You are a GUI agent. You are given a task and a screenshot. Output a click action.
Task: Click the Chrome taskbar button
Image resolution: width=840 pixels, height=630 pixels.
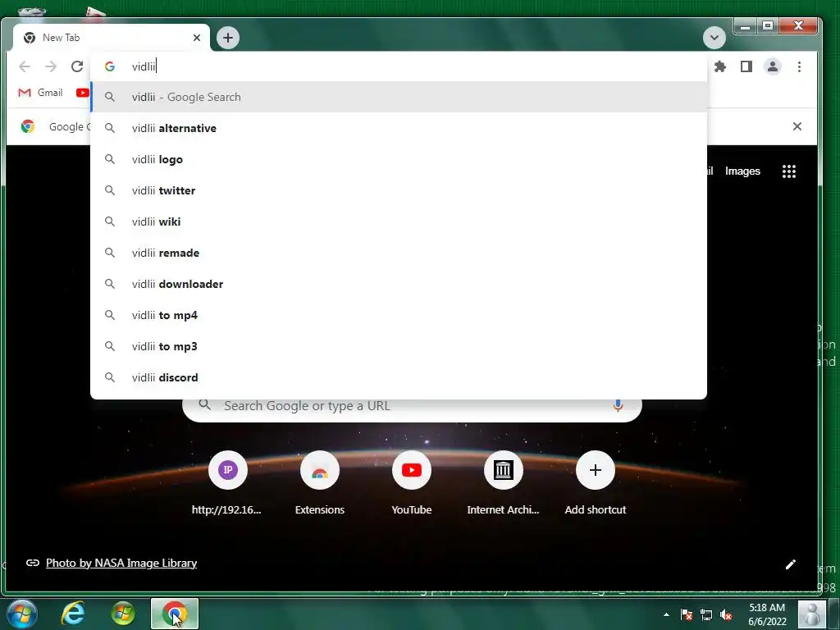pos(175,614)
